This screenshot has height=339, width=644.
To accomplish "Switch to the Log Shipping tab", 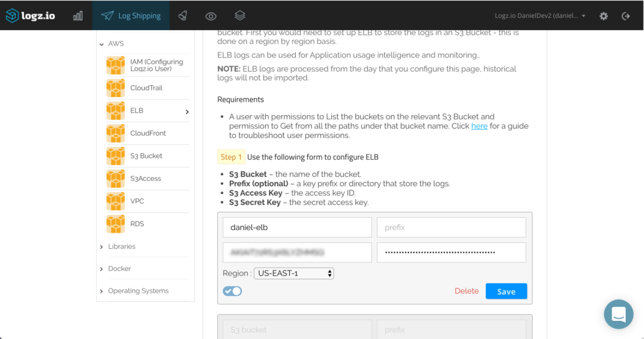I will tap(131, 15).
